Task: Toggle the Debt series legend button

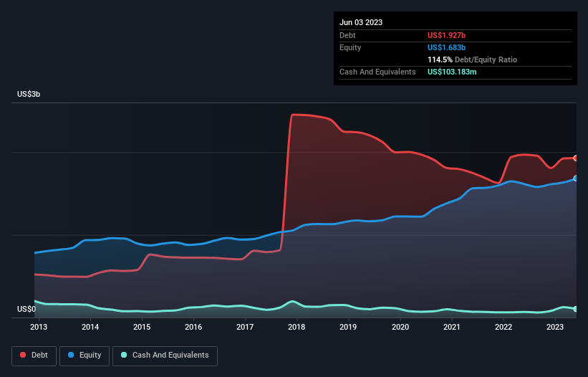Action: pyautogui.click(x=34, y=355)
